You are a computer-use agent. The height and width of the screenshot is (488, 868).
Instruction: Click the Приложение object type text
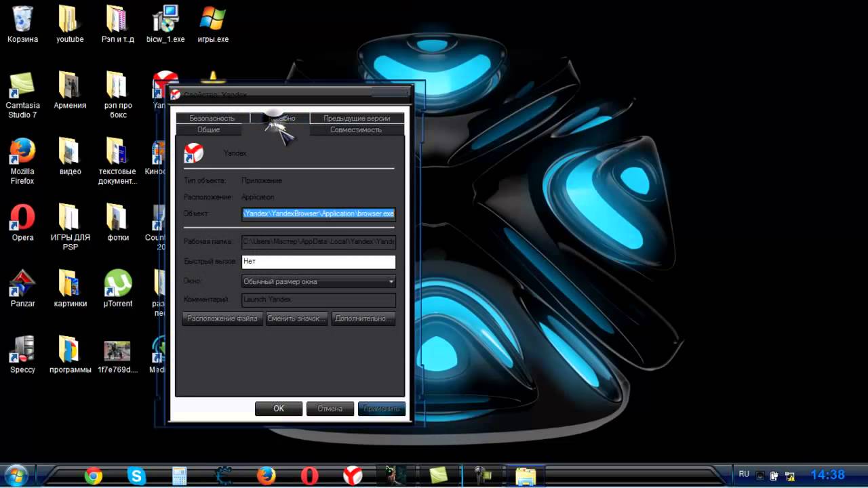tap(262, 181)
